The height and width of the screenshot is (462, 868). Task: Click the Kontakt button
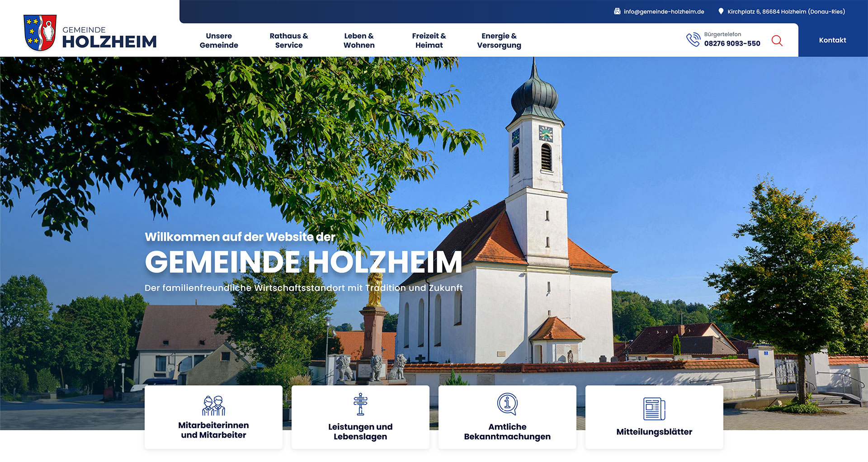tap(833, 40)
